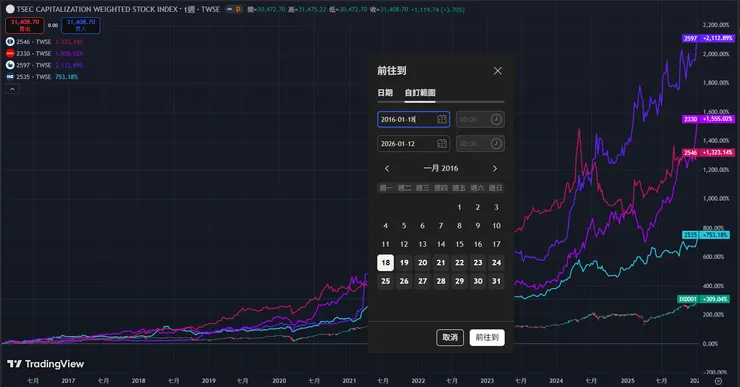Click the TradingView logo
The width and height of the screenshot is (740, 387).
[x=45, y=364]
